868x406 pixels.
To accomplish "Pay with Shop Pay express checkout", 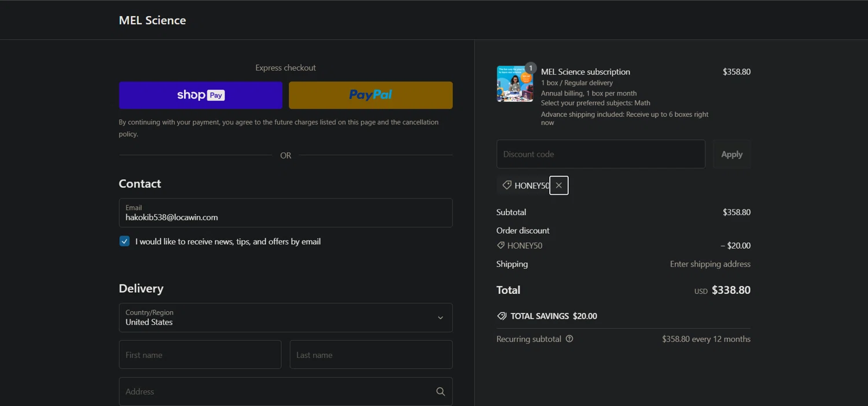I will pos(200,95).
